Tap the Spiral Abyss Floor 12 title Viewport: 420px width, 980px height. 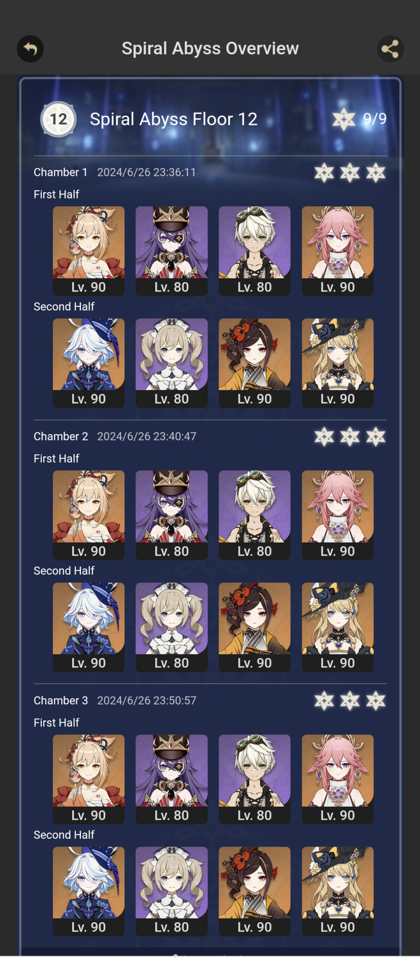(173, 119)
